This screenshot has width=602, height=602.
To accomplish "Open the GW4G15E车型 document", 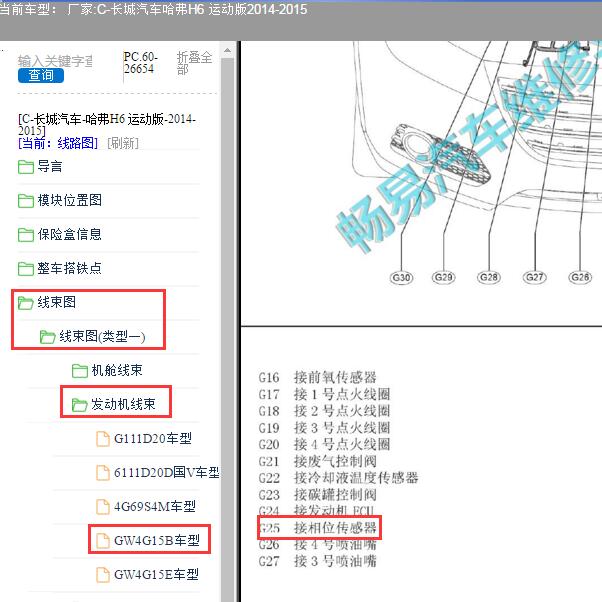I will pyautogui.click(x=156, y=574).
